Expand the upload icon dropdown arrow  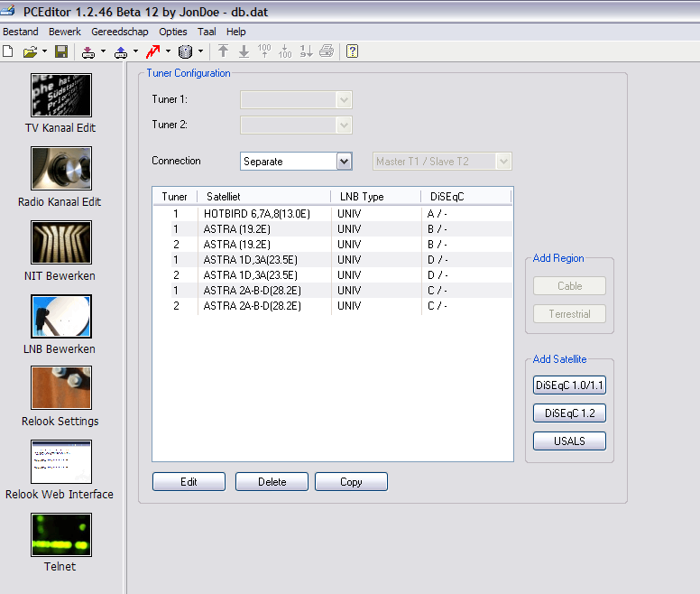(135, 51)
